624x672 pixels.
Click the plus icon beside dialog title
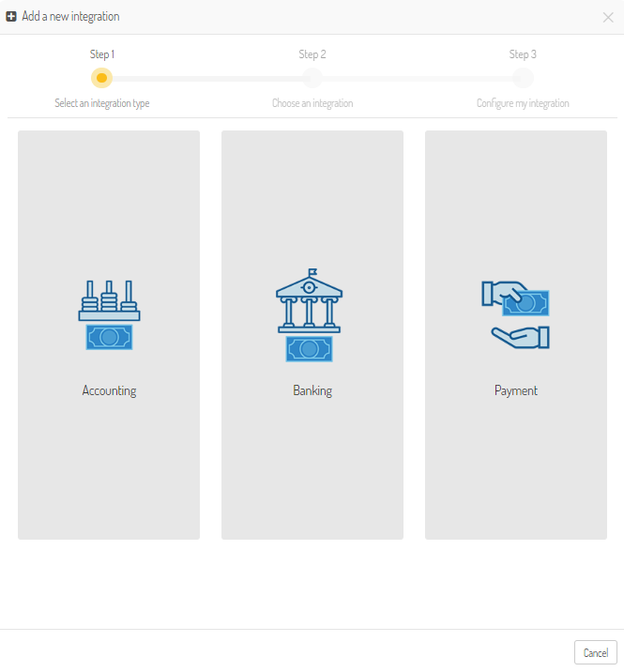click(11, 16)
